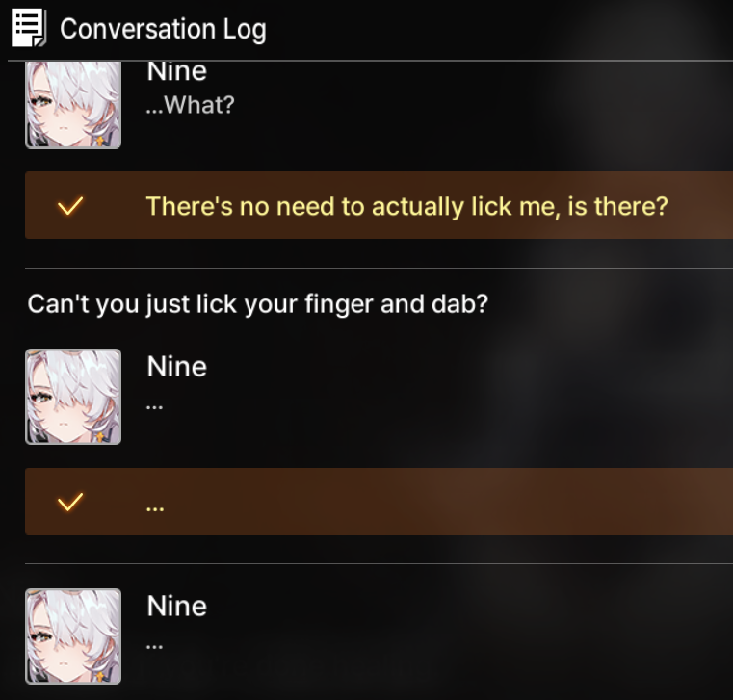The width and height of the screenshot is (733, 700).
Task: Click the partially hidden "Nine" name at top
Action: pos(176,72)
